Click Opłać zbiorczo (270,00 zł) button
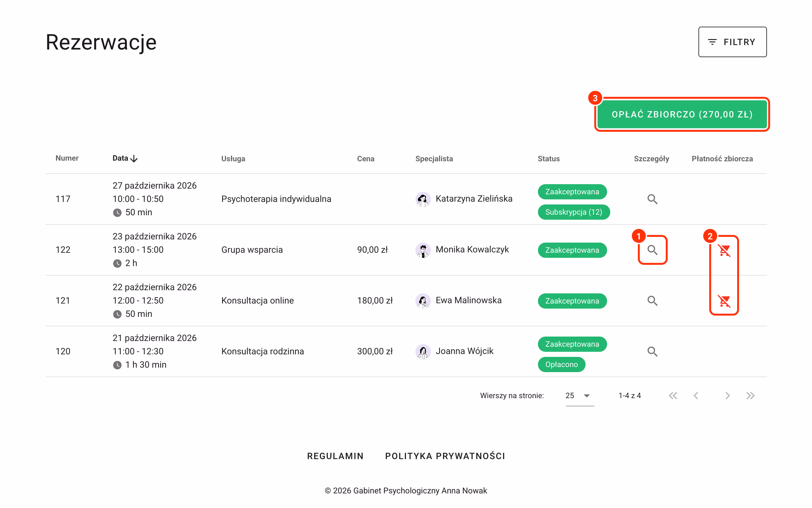The image size is (812, 508). [682, 114]
